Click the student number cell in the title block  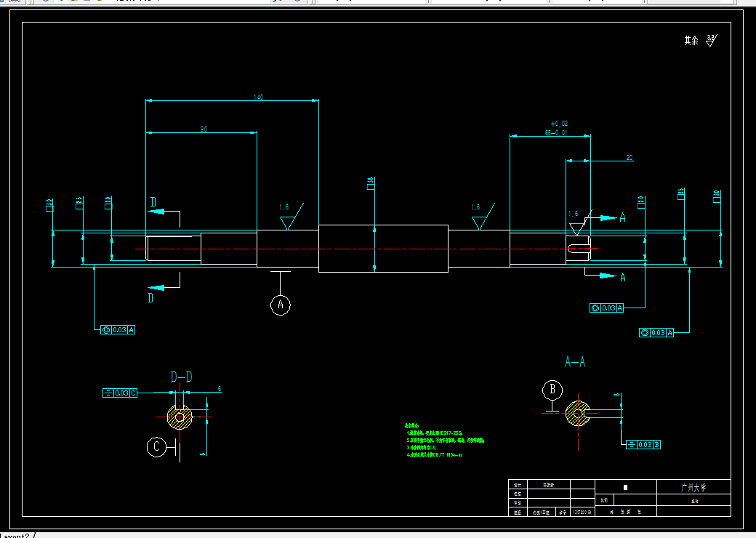tap(582, 513)
